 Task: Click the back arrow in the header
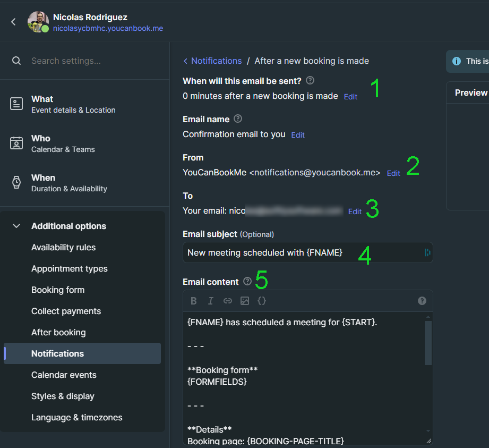point(14,22)
